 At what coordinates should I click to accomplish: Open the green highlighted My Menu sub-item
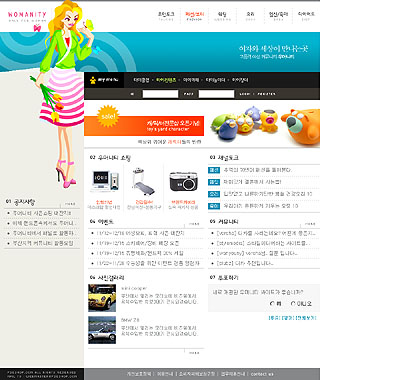pos(166,80)
